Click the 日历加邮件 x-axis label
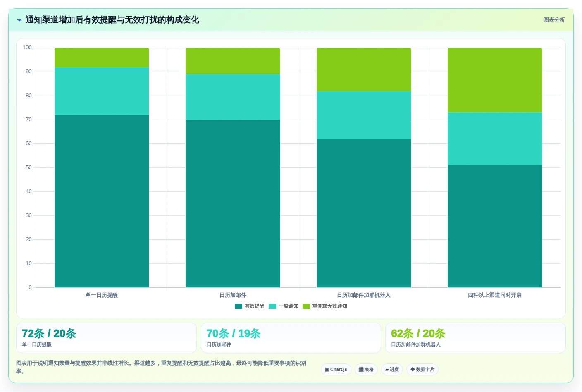The height and width of the screenshot is (392, 582). click(x=233, y=295)
